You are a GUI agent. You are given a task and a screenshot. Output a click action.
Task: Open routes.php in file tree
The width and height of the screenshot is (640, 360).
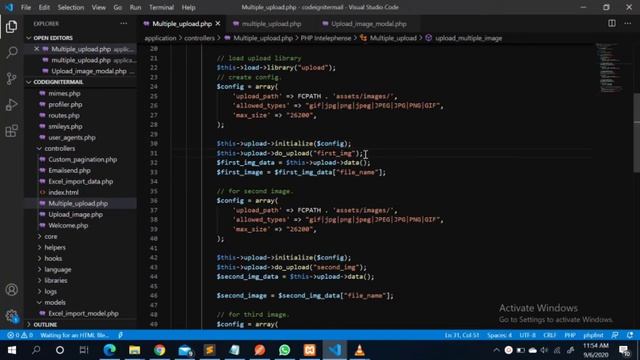(x=64, y=116)
